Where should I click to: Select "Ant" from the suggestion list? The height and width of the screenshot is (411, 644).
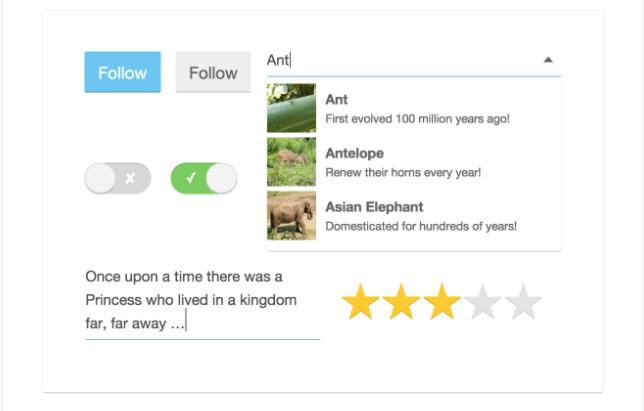click(336, 99)
